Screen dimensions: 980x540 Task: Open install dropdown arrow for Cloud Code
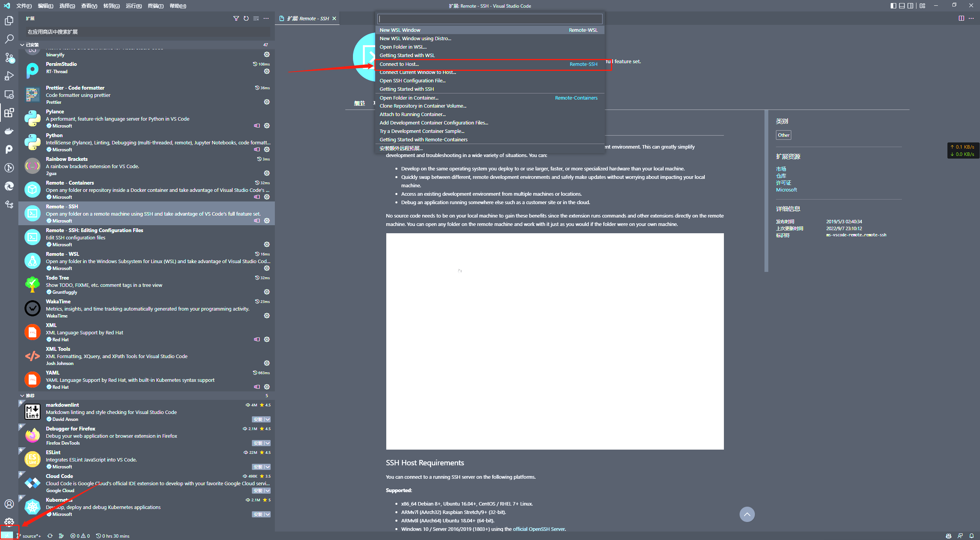pyautogui.click(x=268, y=491)
